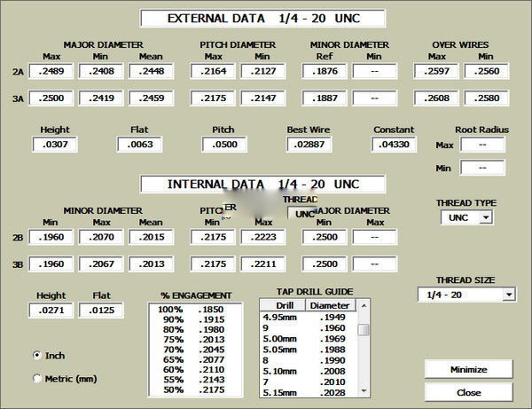Switch units to Metric (mm)
This screenshot has width=532, height=409.
point(37,379)
